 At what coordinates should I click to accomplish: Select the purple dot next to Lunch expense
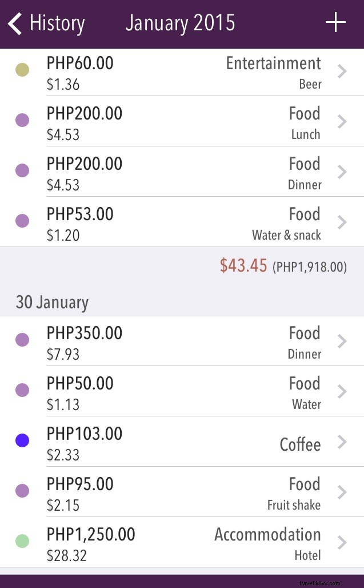coord(22,120)
